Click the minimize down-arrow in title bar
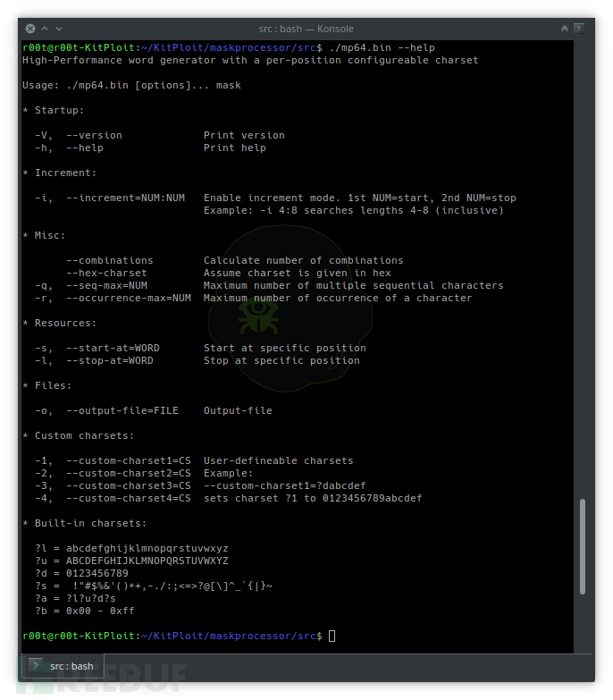The image size is (613, 700). (59, 29)
